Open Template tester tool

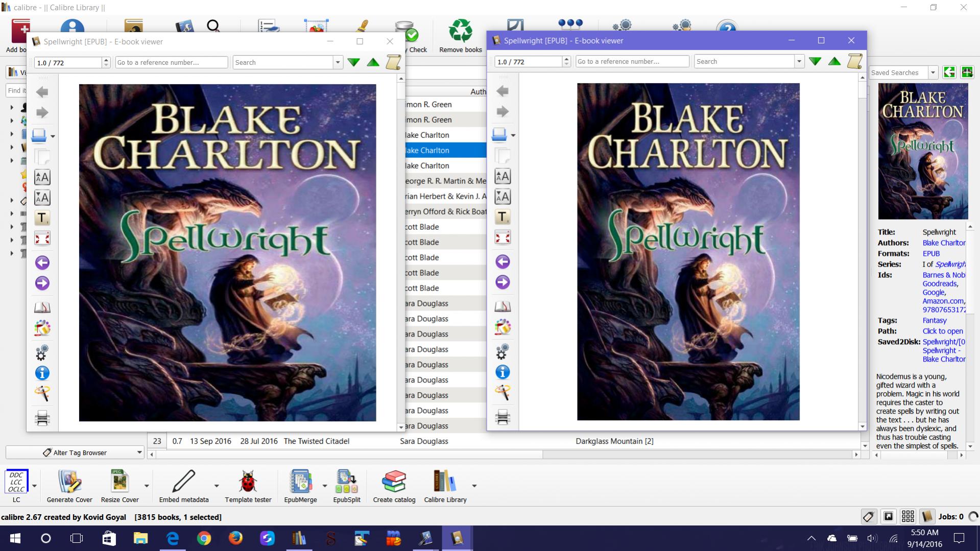(248, 487)
